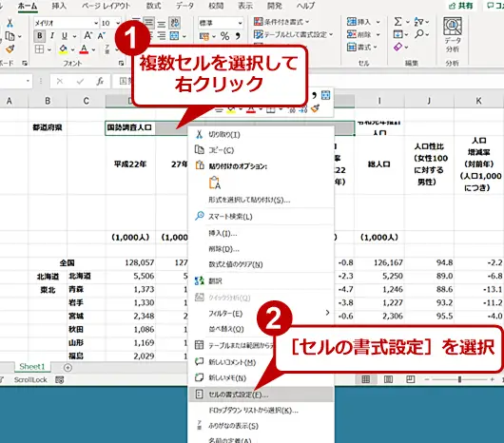Choose セルの書式設定(F)... in context menu
Image resolution: width=504 pixels, height=443 pixels.
click(x=261, y=395)
